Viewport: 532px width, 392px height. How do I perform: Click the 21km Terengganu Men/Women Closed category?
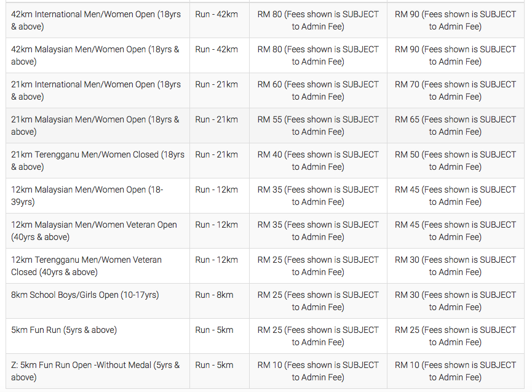click(x=98, y=161)
